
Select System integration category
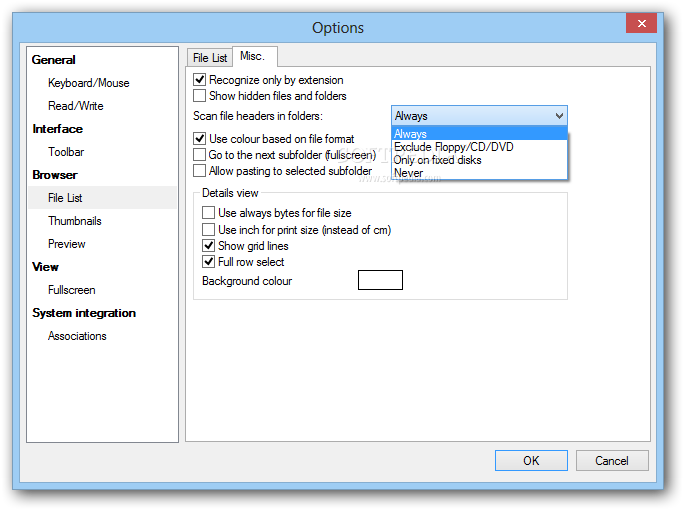(x=84, y=313)
